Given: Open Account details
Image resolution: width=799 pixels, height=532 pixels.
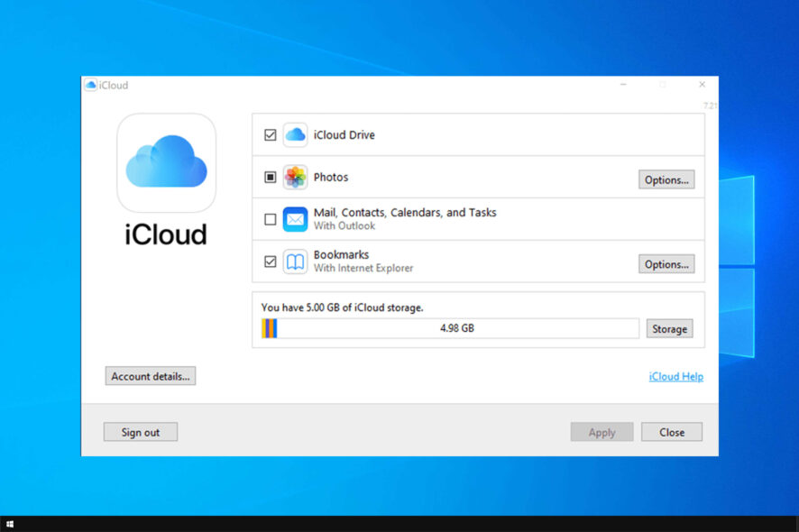Looking at the screenshot, I should tap(151, 377).
